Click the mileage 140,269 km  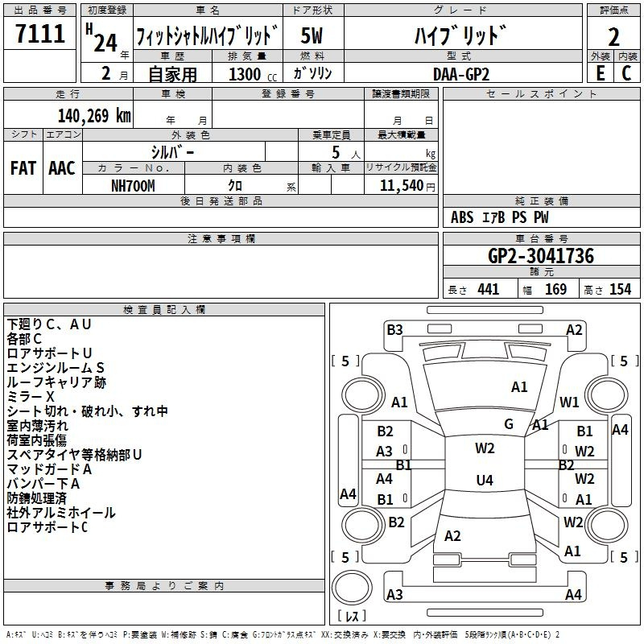click(x=94, y=116)
